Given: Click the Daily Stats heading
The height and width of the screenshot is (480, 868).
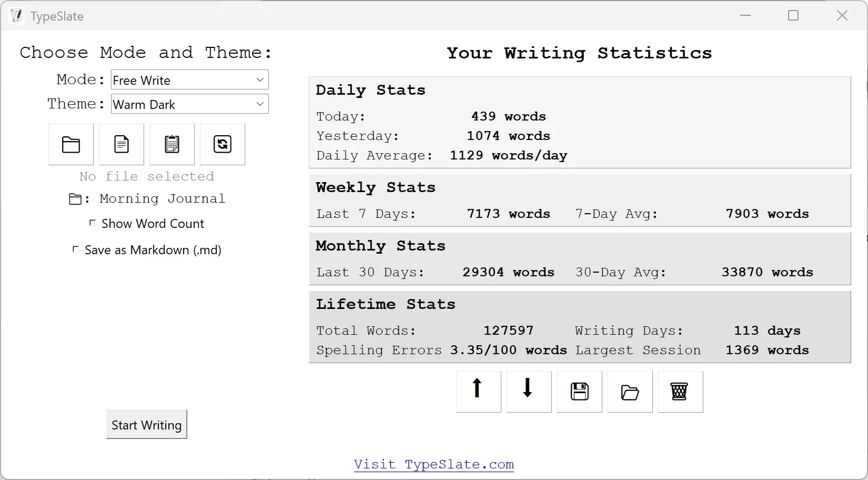Looking at the screenshot, I should pyautogui.click(x=370, y=90).
